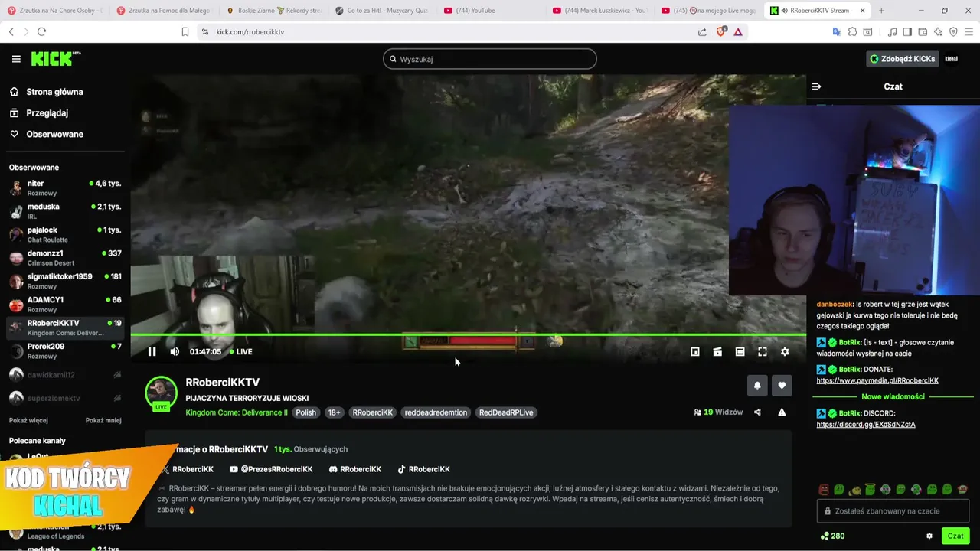Select the reddeadredemtion tag
The image size is (980, 551).
(436, 412)
